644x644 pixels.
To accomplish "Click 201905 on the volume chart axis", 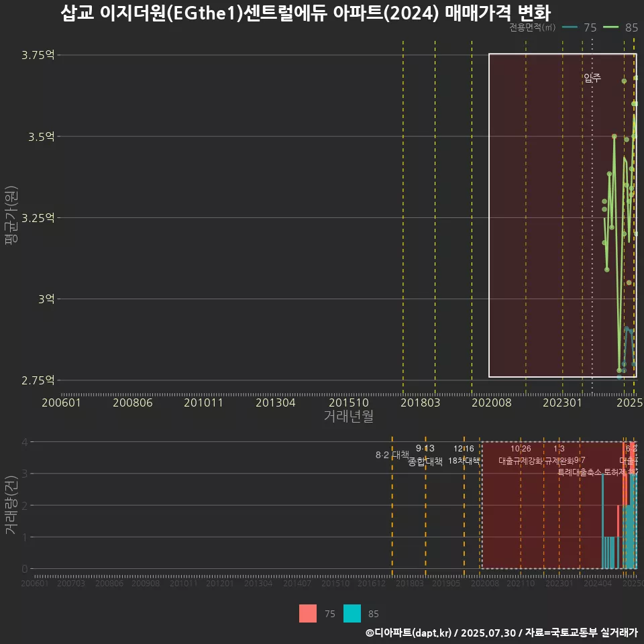I will coord(446,583).
